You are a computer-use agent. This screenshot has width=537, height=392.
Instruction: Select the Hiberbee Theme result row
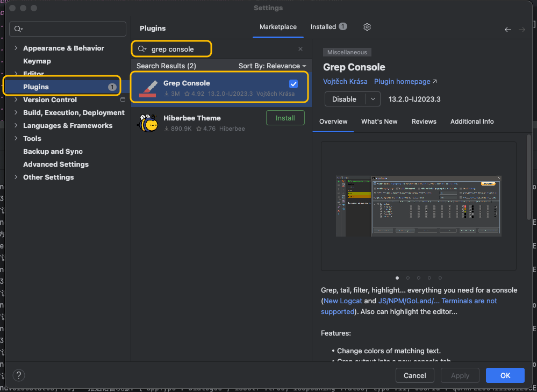coord(221,123)
